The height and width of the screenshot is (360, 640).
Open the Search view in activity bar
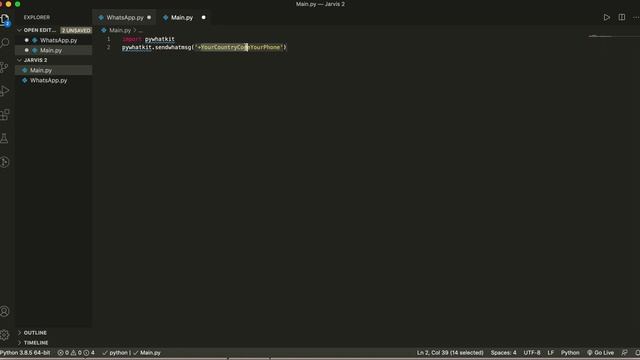click(5, 43)
